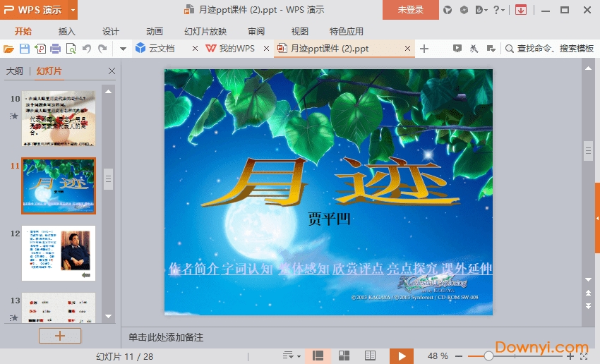The width and height of the screenshot is (600, 364).
Task: Open the 设计 ribbon tab
Action: click(x=111, y=31)
